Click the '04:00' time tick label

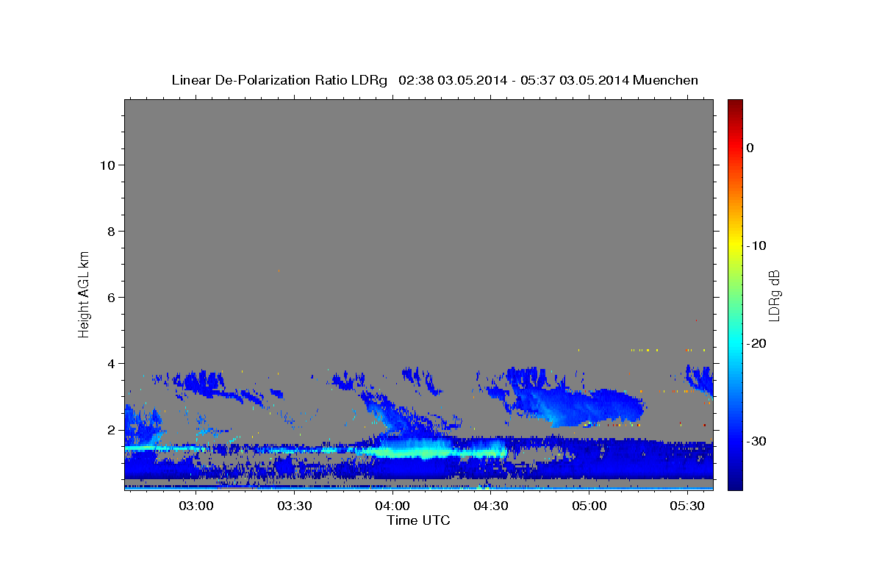392,506
